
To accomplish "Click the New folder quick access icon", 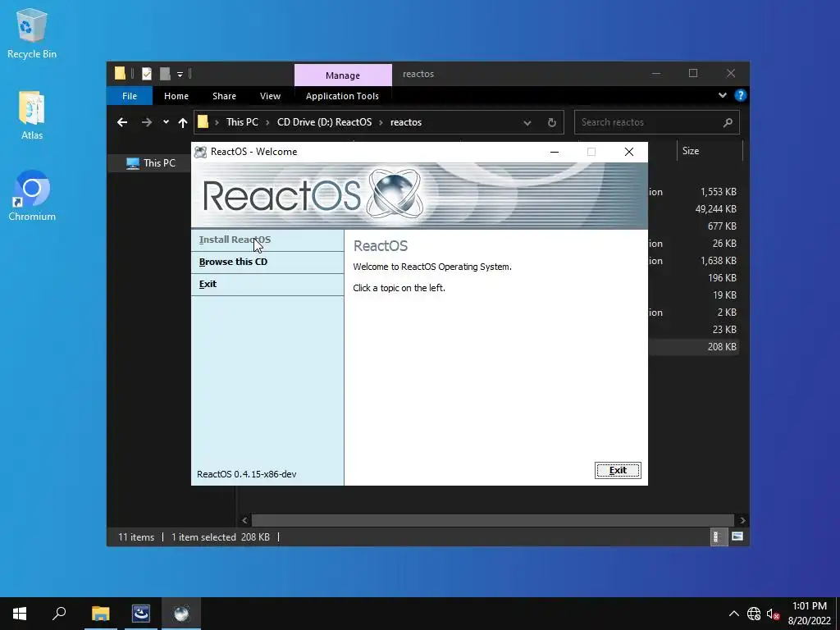I will [165, 73].
